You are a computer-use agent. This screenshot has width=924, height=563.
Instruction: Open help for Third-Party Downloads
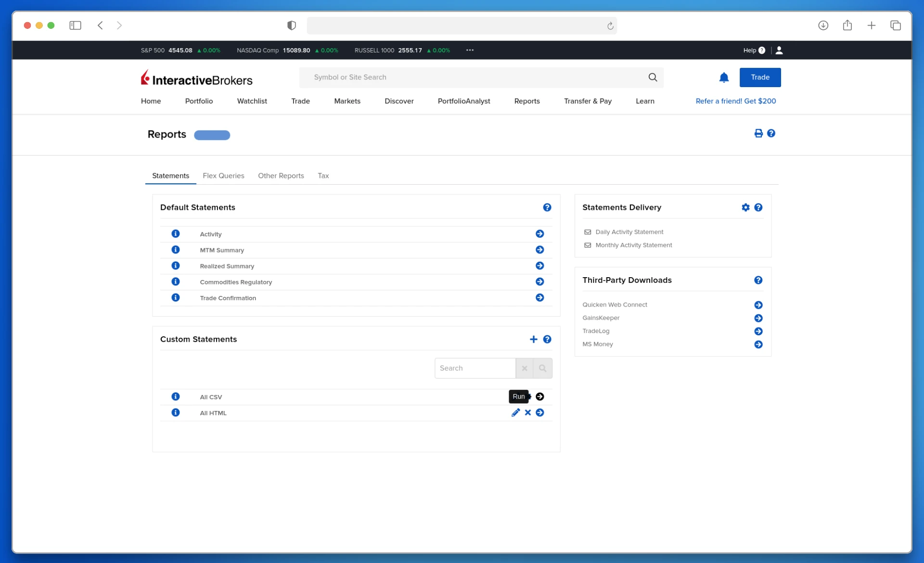click(x=758, y=281)
